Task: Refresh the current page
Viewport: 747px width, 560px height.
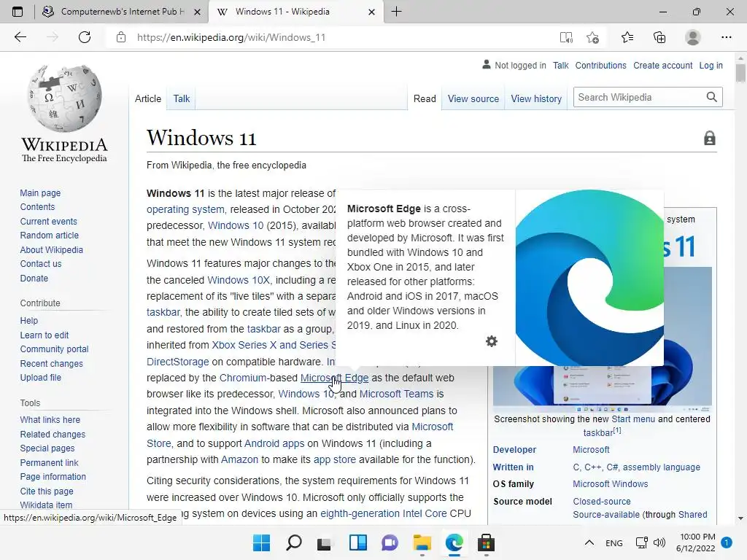Action: (x=85, y=37)
